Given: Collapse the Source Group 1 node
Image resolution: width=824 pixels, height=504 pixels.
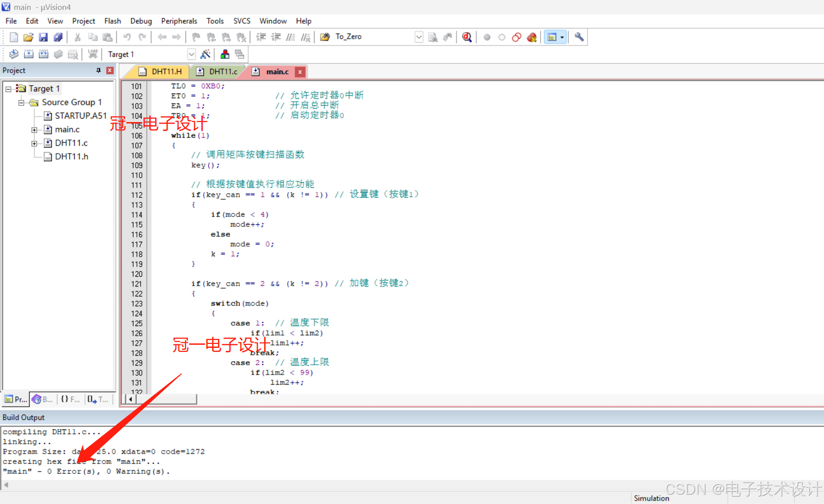Looking at the screenshot, I should (21, 103).
